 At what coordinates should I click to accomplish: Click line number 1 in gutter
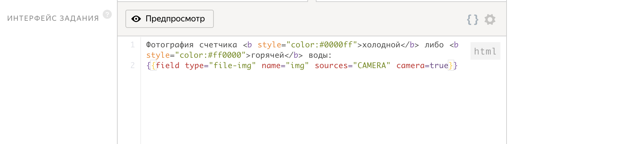pyautogui.click(x=133, y=45)
